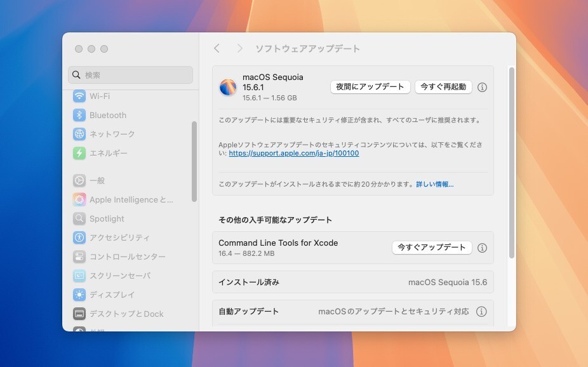Go back with the left chevron

(217, 48)
